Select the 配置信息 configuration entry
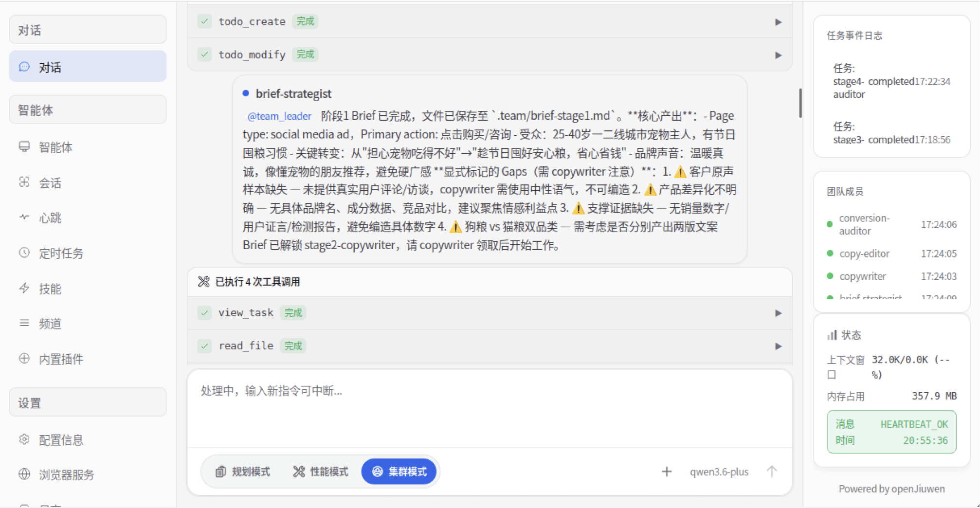This screenshot has height=508, width=980. [x=88, y=440]
